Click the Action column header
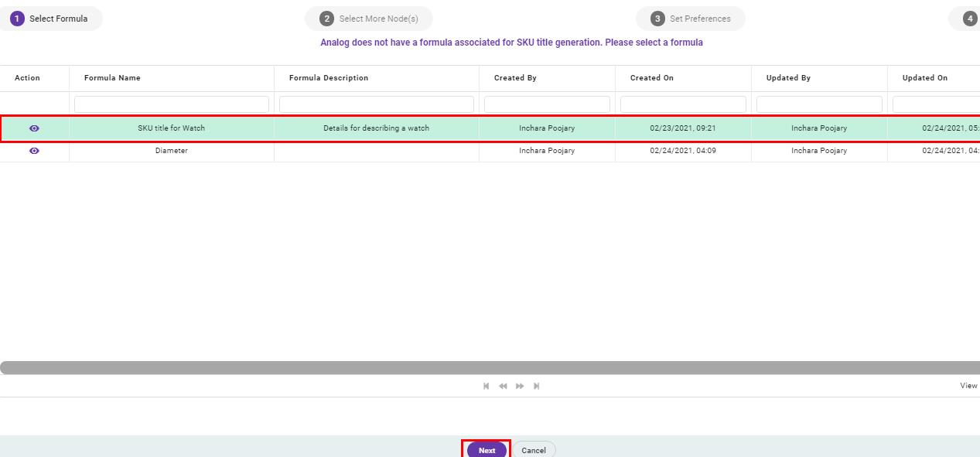 click(x=27, y=78)
